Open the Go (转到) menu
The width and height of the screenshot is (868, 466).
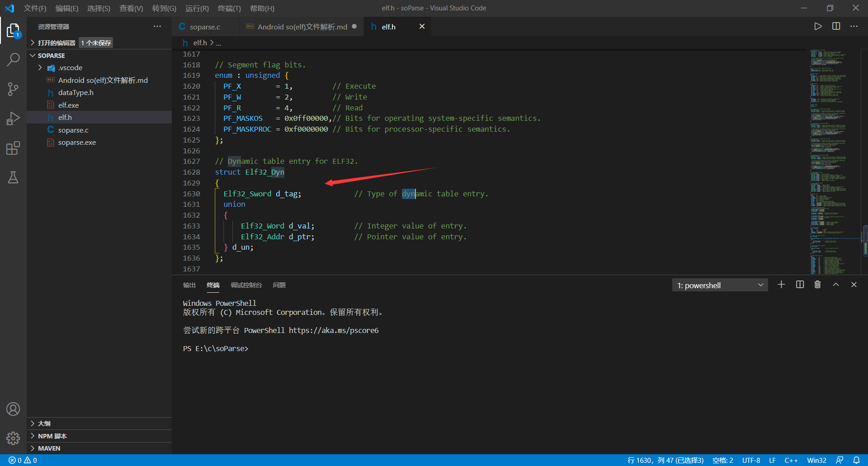[x=164, y=8]
